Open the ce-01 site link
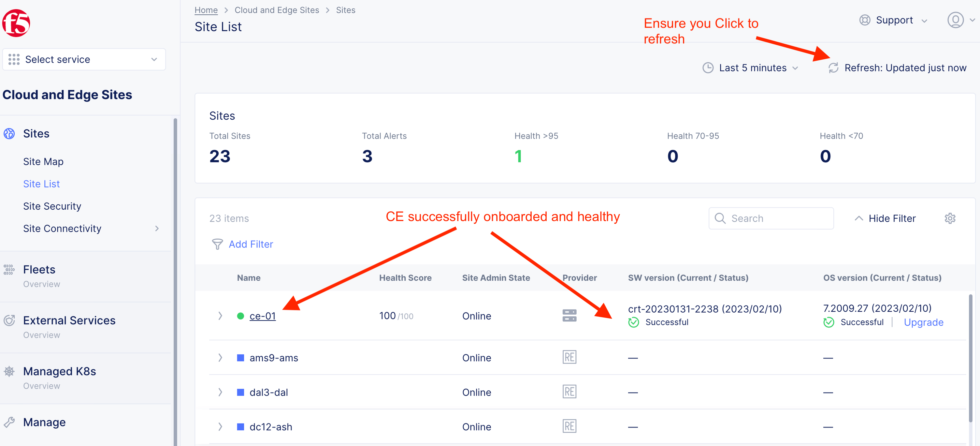Screen dimensions: 980x446 [x=263, y=316]
